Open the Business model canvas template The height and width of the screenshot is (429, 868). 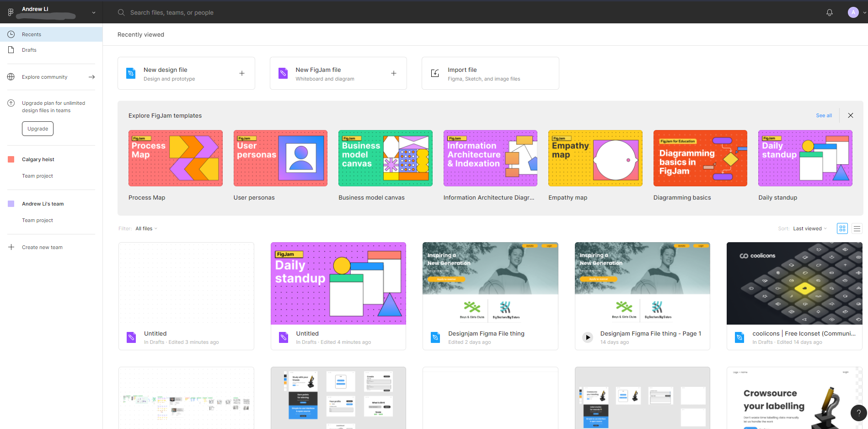pyautogui.click(x=386, y=158)
